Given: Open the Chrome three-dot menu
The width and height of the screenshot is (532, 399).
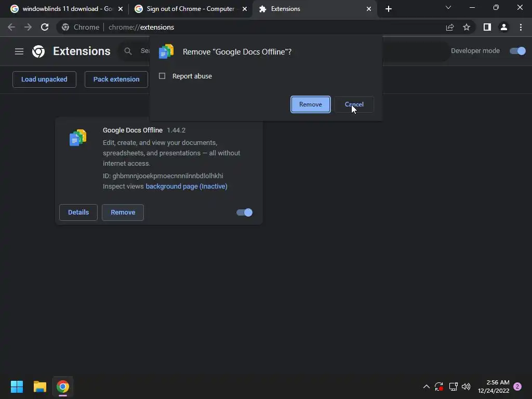Looking at the screenshot, I should click(521, 27).
